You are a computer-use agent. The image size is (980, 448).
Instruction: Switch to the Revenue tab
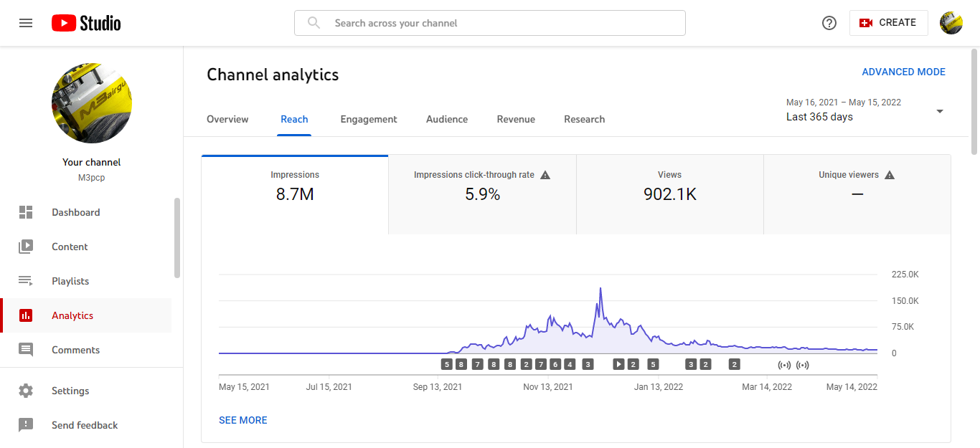(516, 119)
